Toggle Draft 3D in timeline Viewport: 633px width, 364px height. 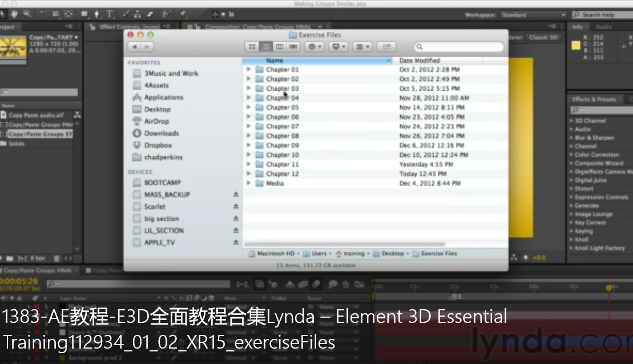coord(273,285)
